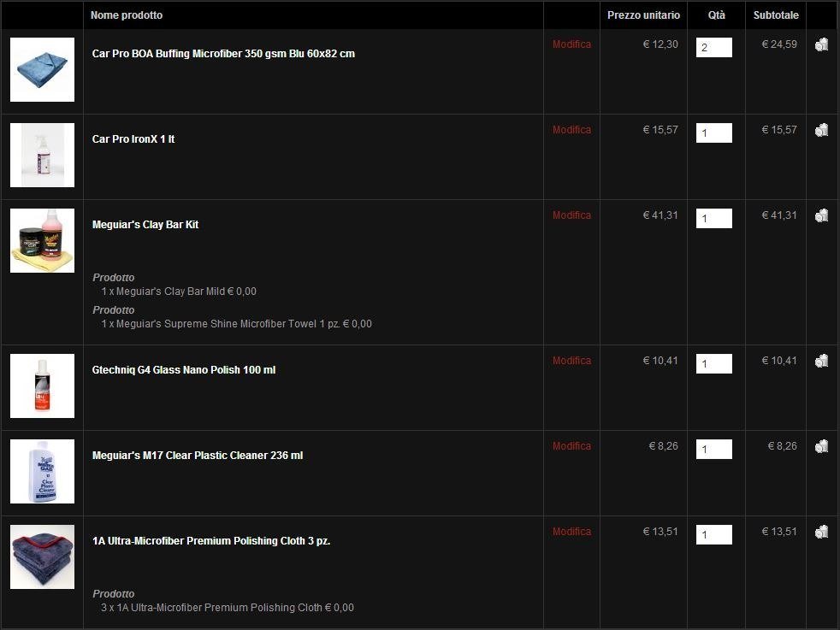Select 1 x Meguiar's Clay Bar Mild option text
This screenshot has width=840, height=630.
tap(179, 291)
